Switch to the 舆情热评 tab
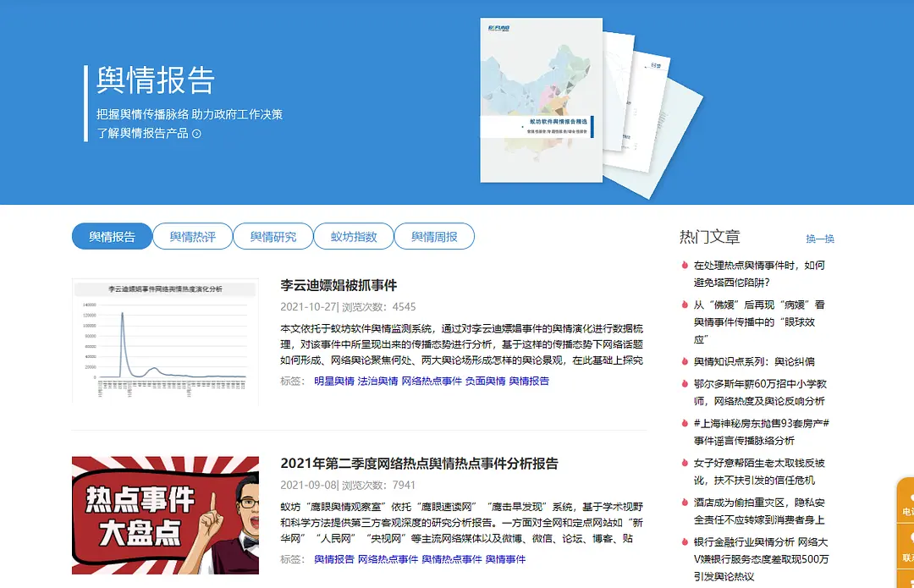This screenshot has width=914, height=588. click(x=192, y=237)
